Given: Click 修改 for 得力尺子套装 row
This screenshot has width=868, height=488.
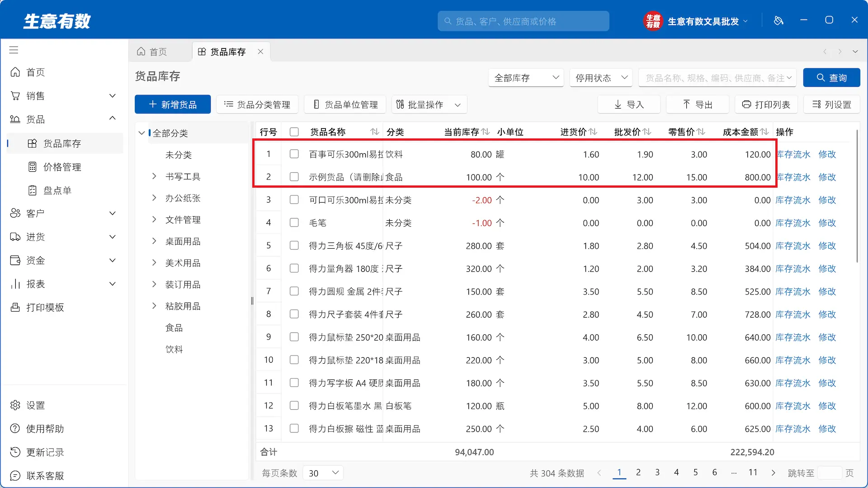Looking at the screenshot, I should pyautogui.click(x=827, y=314).
